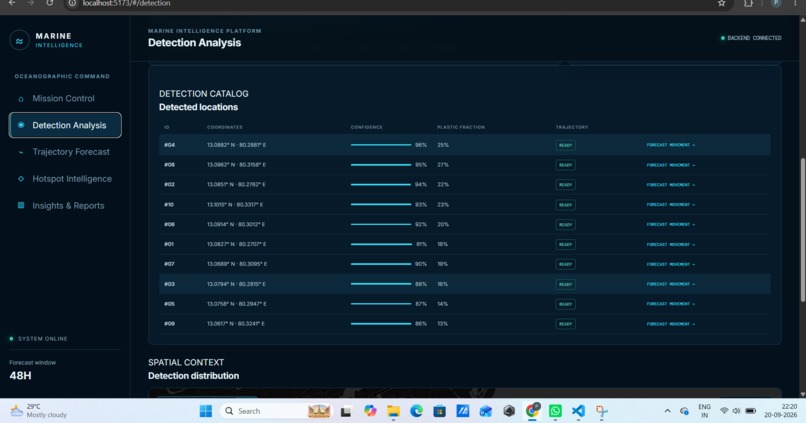The image size is (806, 423).
Task: Click the Marine Intelligence wave logo
Action: (x=20, y=41)
